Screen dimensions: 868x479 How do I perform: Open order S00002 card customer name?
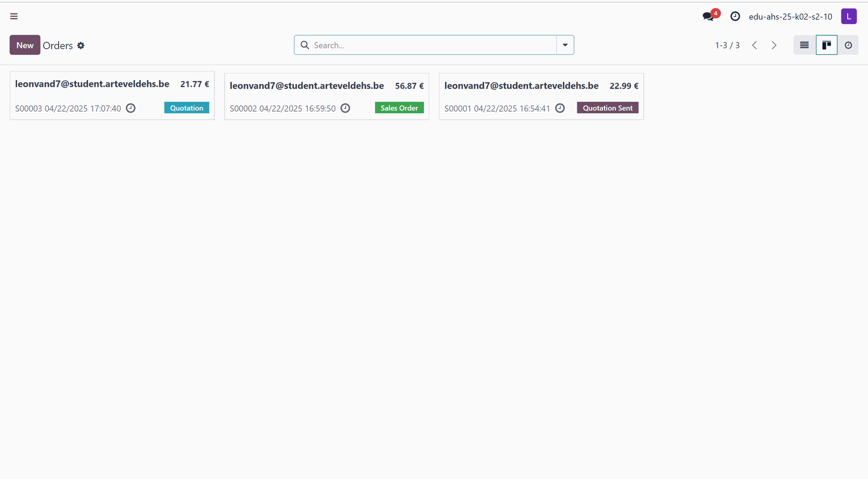tap(307, 86)
